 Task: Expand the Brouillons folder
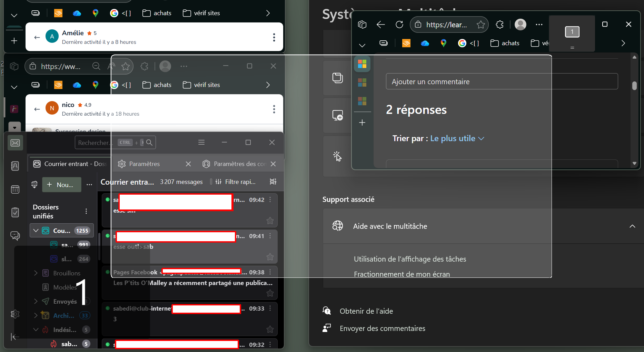[36, 273]
